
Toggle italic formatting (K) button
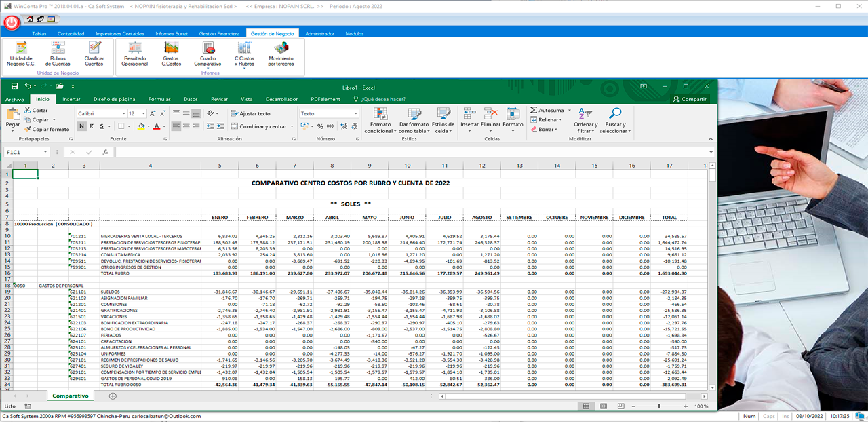(x=92, y=126)
